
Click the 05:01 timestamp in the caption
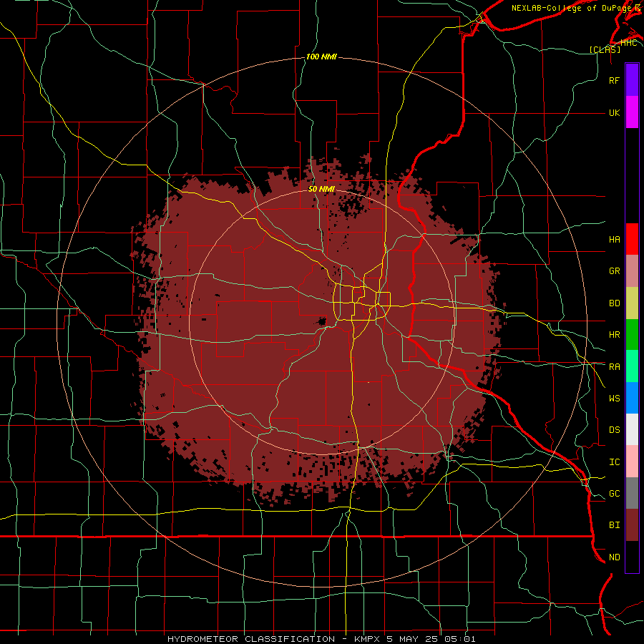tap(459, 639)
